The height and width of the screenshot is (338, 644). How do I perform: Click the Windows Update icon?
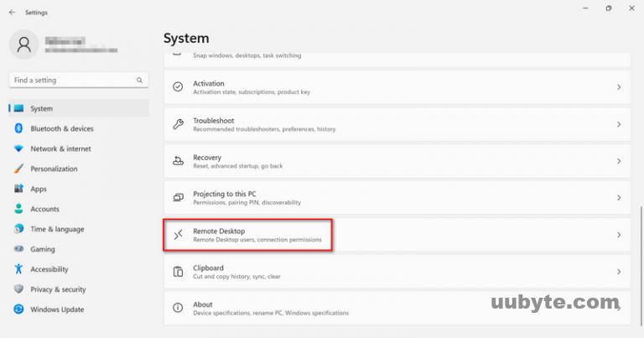(x=18, y=309)
